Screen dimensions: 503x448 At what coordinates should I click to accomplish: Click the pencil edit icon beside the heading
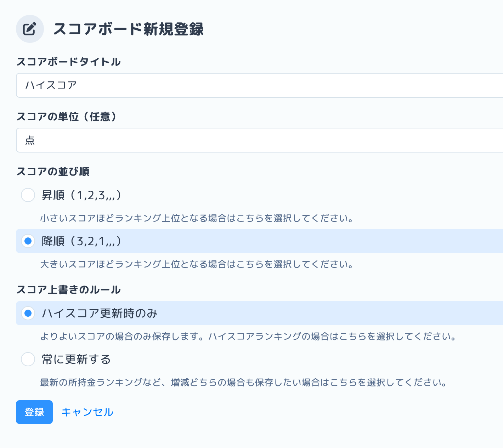(x=30, y=29)
